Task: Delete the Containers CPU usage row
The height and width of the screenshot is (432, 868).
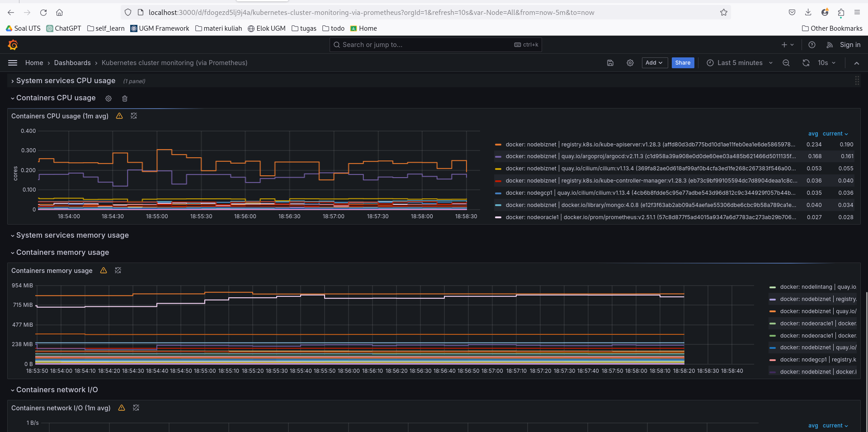Action: tap(125, 99)
